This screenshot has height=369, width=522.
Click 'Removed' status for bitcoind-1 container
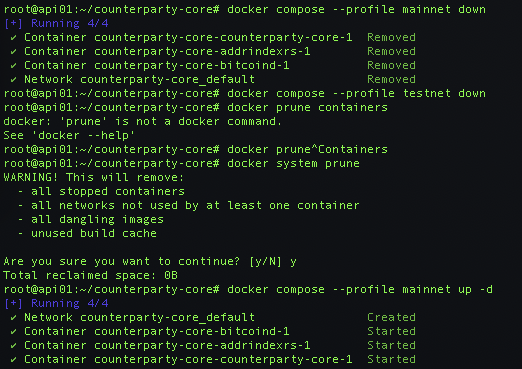[391, 65]
